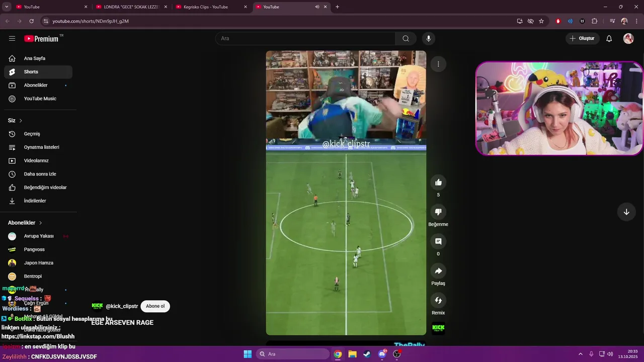Open the YouTube hamburger guide menu
This screenshot has width=644, height=362.
tap(12, 38)
